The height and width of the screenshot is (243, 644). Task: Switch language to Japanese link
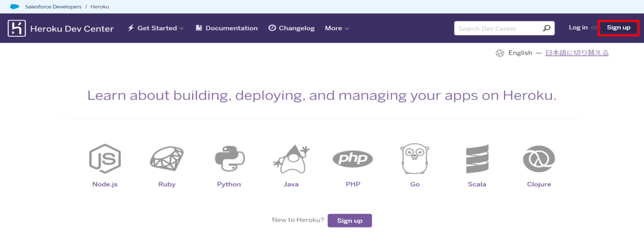577,53
